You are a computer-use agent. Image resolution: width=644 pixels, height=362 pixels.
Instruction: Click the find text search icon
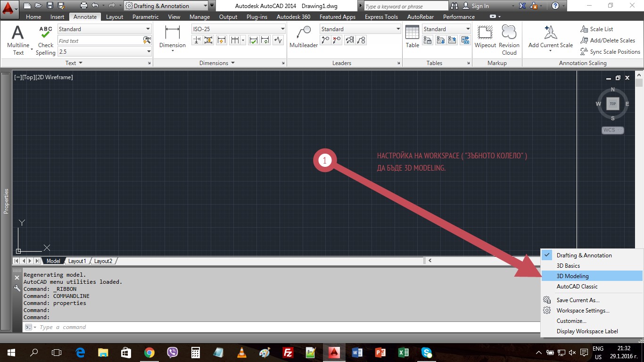click(147, 41)
